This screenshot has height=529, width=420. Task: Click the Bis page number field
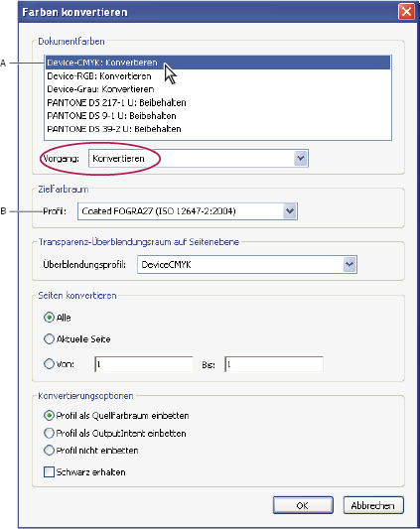coord(274,364)
